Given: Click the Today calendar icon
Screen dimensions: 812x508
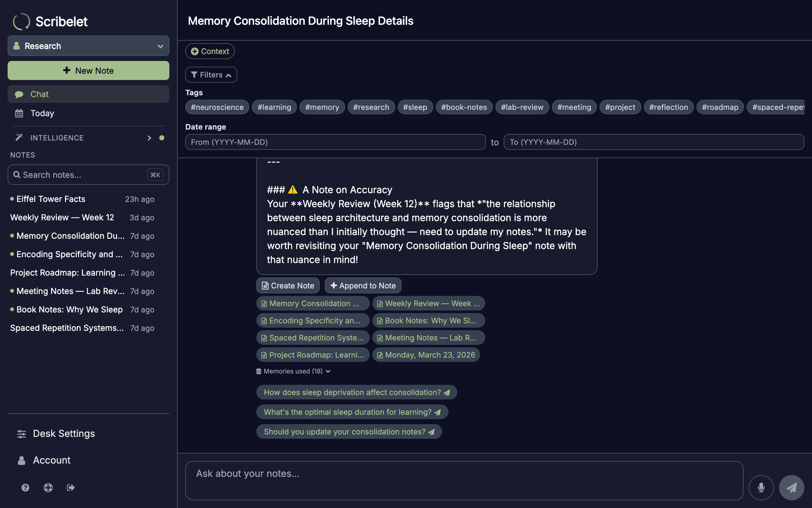Looking at the screenshot, I should [x=19, y=113].
